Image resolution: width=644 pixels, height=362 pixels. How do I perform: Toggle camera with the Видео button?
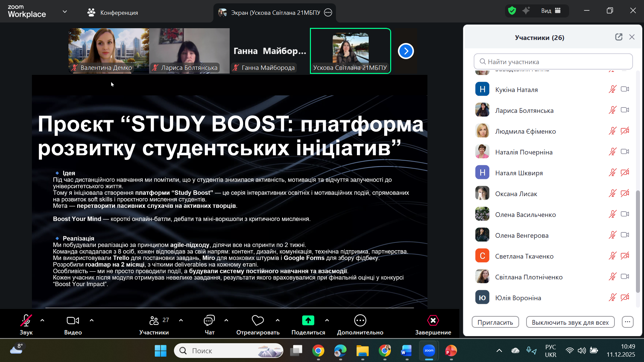[73, 321]
